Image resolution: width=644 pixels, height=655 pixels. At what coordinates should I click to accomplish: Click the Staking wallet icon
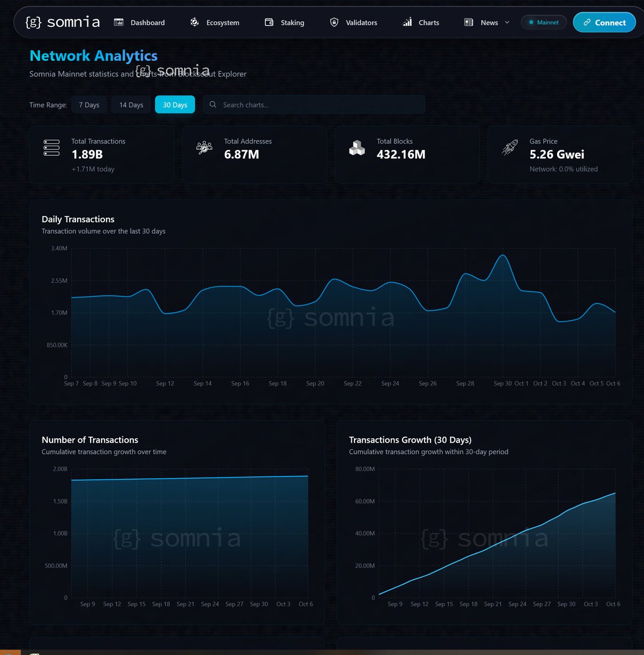click(x=269, y=22)
